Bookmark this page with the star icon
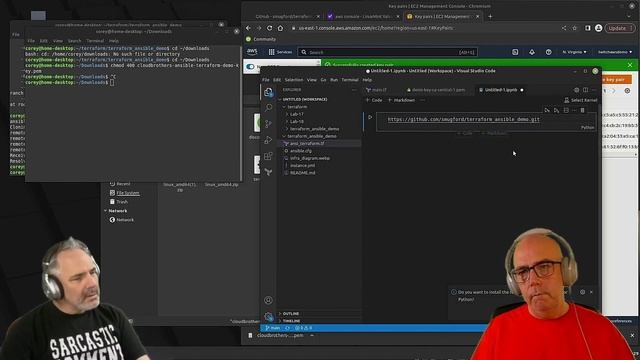640x360 pixels. tap(574, 28)
